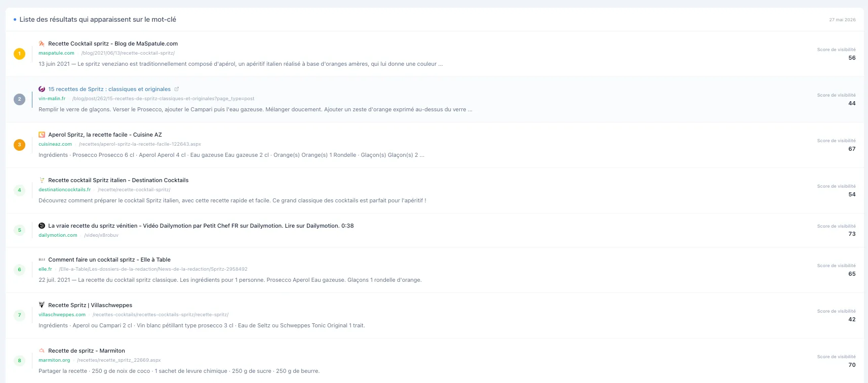Click the dailymotion.com domain link
Image resolution: width=868 pixels, height=383 pixels.
click(x=58, y=235)
